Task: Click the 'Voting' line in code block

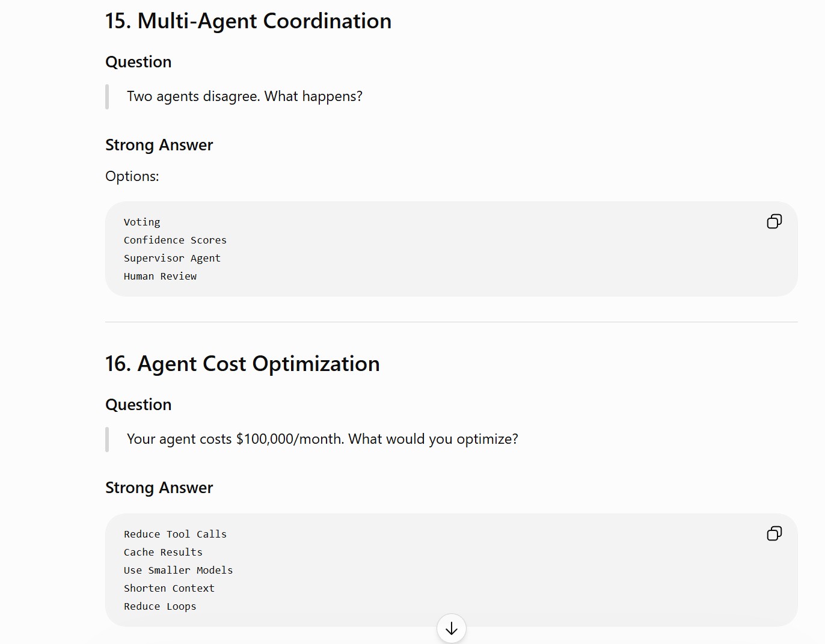Action: coord(142,222)
